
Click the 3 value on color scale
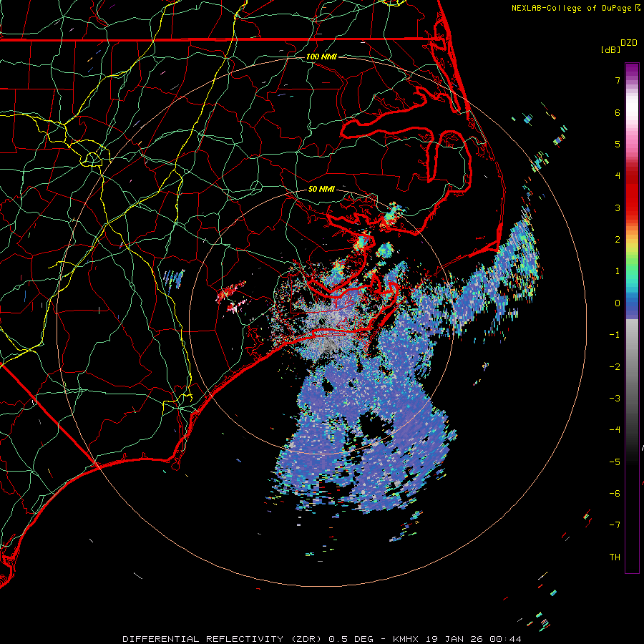[618, 208]
